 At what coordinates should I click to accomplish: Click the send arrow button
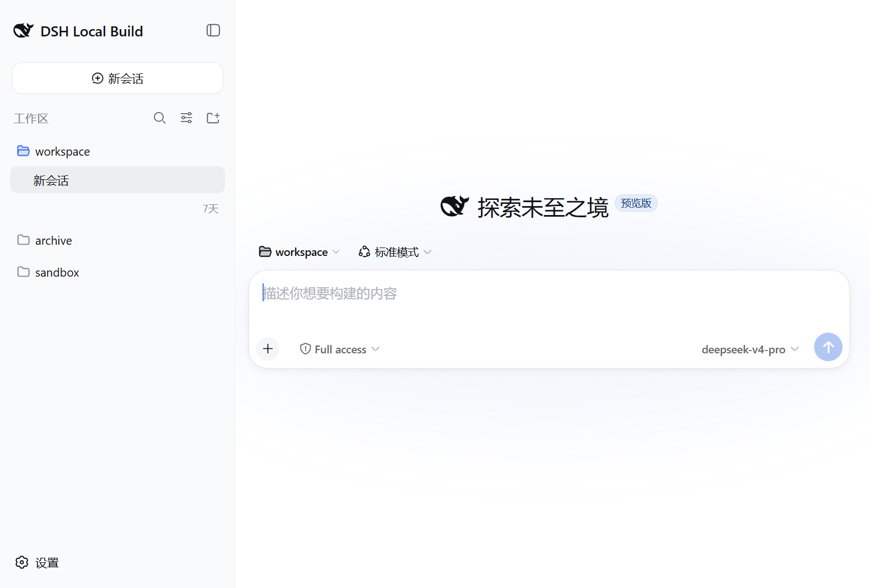[828, 347]
